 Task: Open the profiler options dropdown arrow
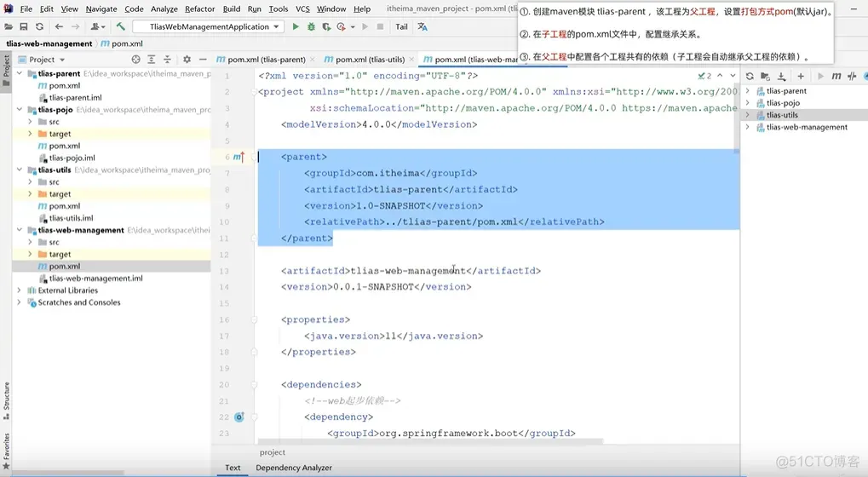pyautogui.click(x=353, y=26)
